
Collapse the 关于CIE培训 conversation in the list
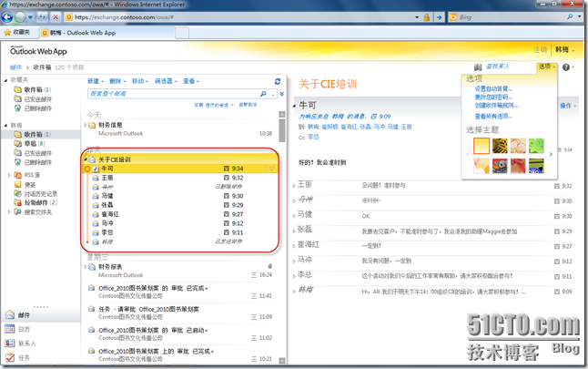tap(86, 159)
